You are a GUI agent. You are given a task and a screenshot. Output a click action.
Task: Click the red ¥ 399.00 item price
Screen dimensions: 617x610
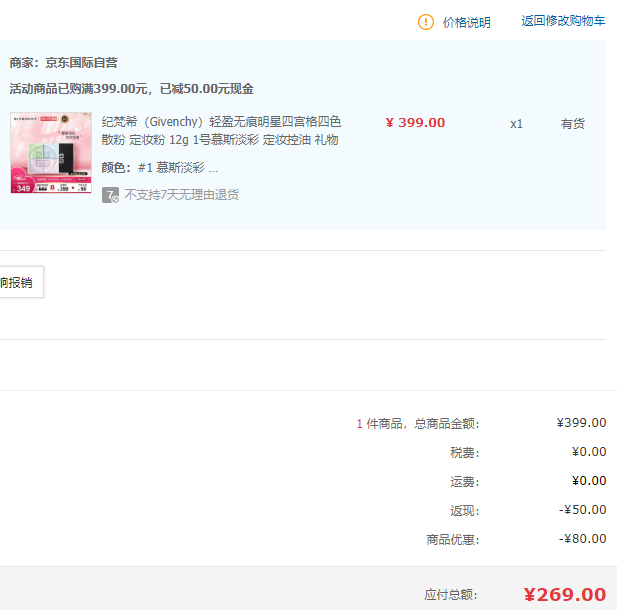415,122
